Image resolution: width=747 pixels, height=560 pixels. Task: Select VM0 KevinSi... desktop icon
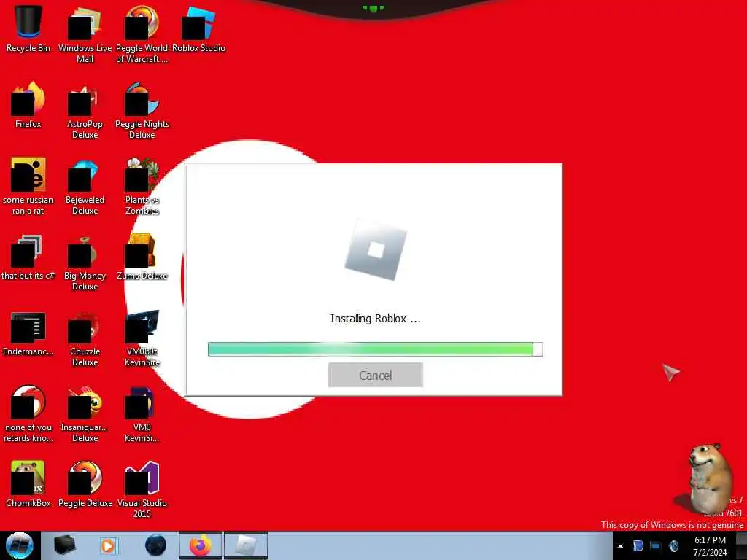pos(142,414)
